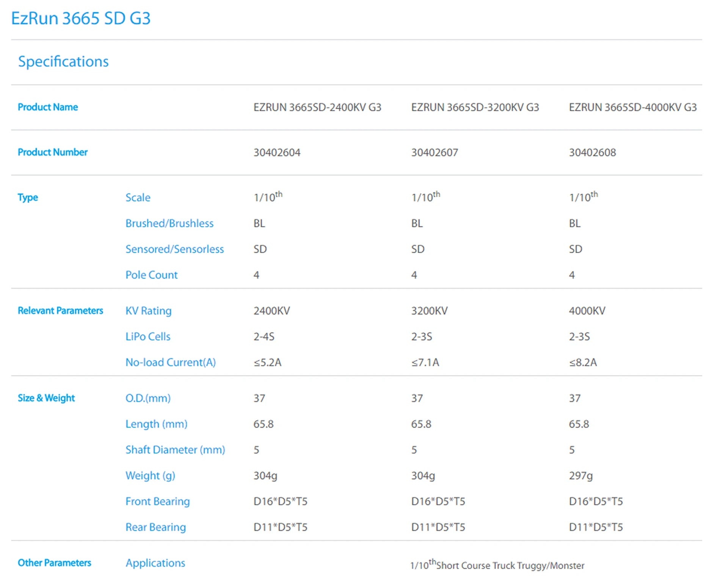Click the Specifications heading
728x582 pixels.
[x=63, y=61]
